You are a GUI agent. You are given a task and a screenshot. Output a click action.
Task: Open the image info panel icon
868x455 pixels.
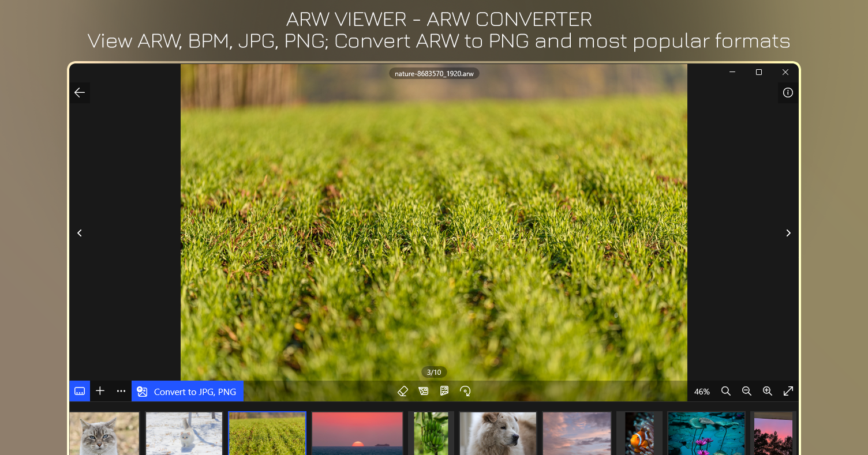[x=788, y=92]
